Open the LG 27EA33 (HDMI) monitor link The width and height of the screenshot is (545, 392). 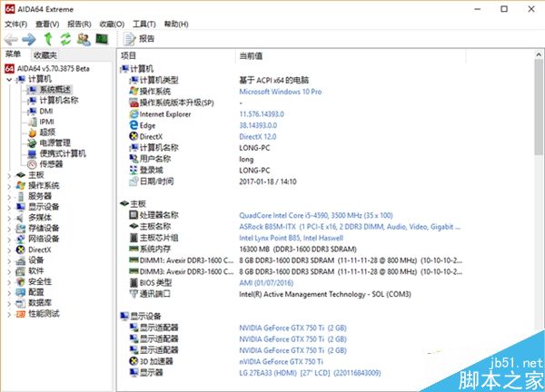tap(310, 373)
